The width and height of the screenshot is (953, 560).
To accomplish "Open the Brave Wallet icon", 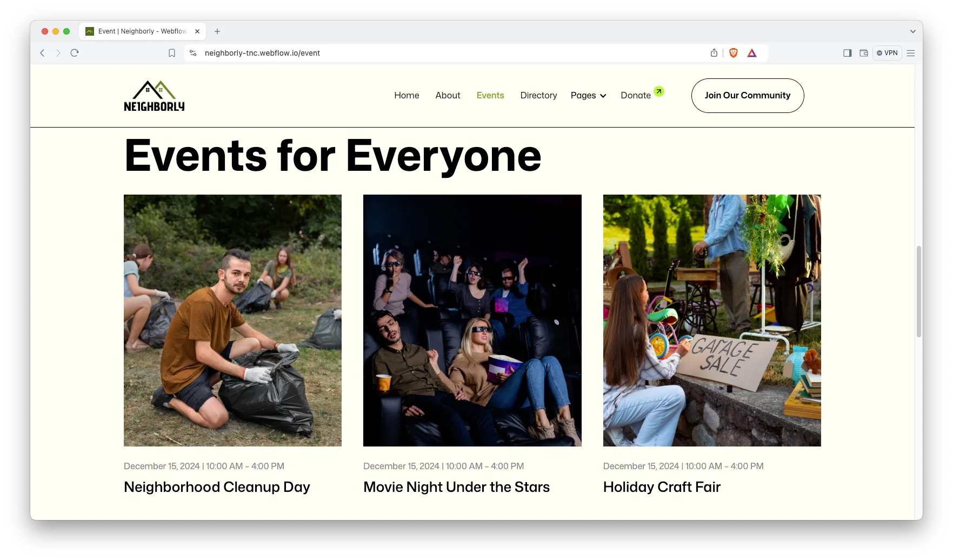I will [864, 53].
